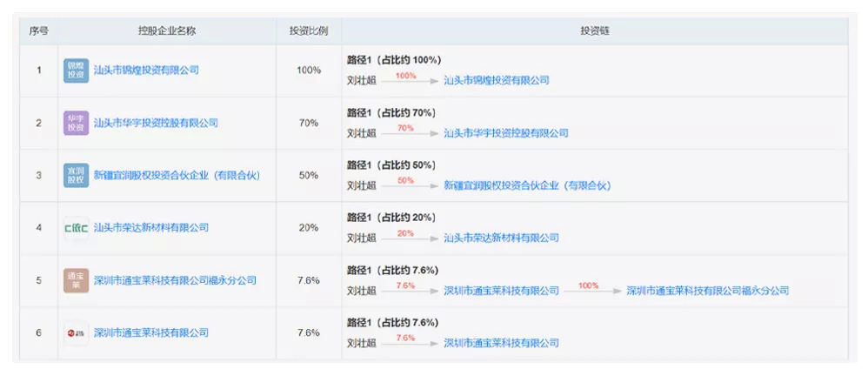The image size is (868, 376).
Task: Click the brown 通宝莱 logo in row 5
Action: click(x=77, y=280)
